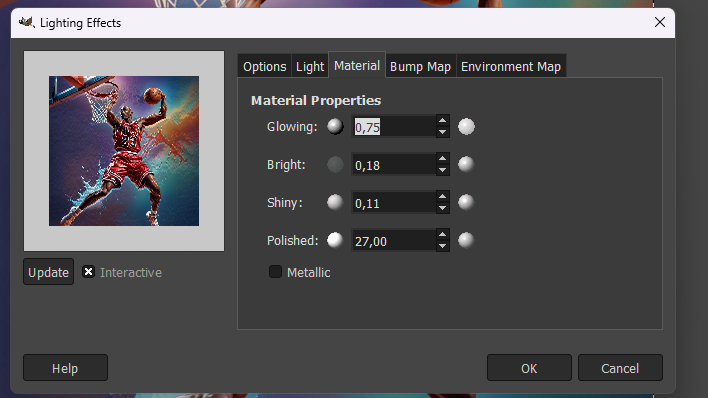Click the Glowing label
Image resolution: width=708 pixels, height=398 pixels.
click(292, 126)
